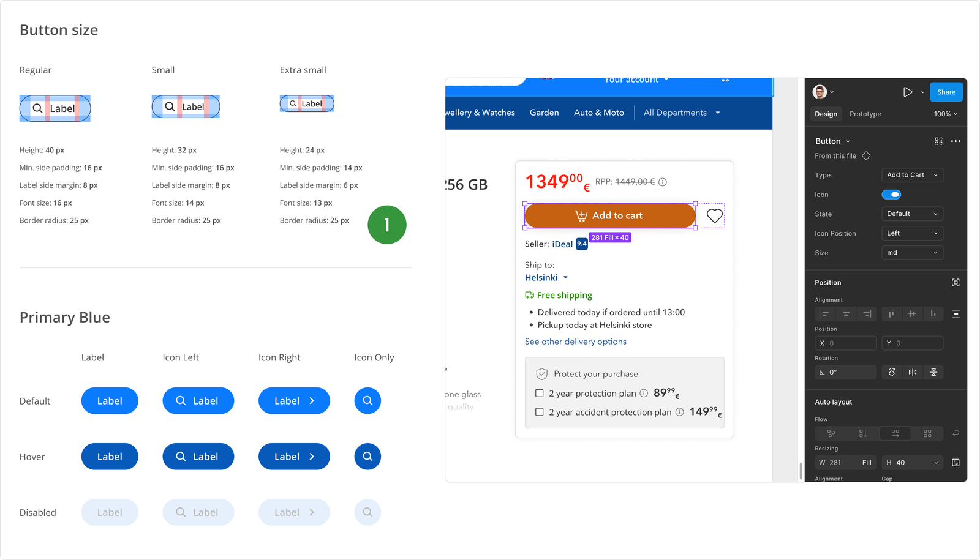Click the play prototype icon
The width and height of the screenshot is (980, 560).
pyautogui.click(x=908, y=92)
